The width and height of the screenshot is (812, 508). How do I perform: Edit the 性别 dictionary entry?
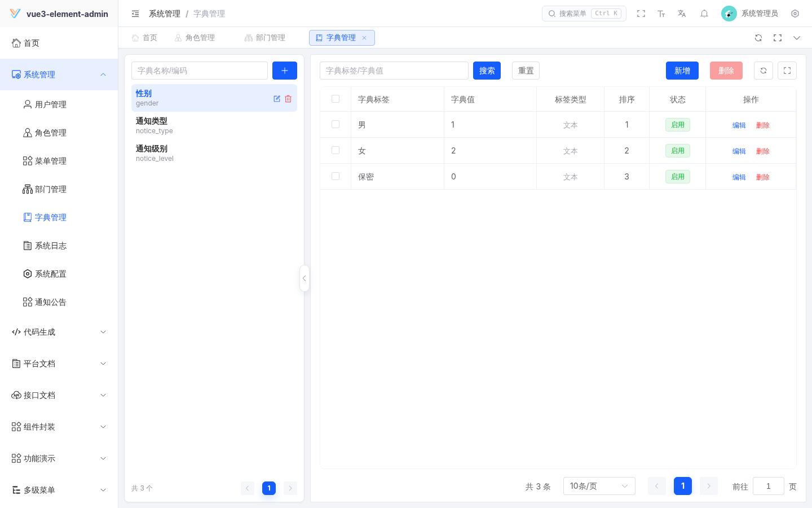(x=277, y=98)
